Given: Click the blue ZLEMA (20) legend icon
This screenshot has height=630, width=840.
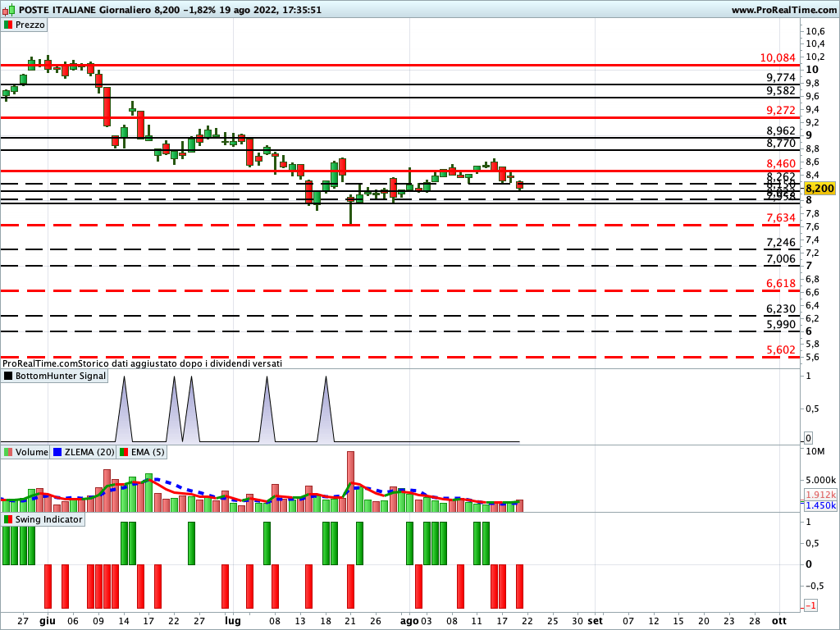Looking at the screenshot, I should (57, 452).
